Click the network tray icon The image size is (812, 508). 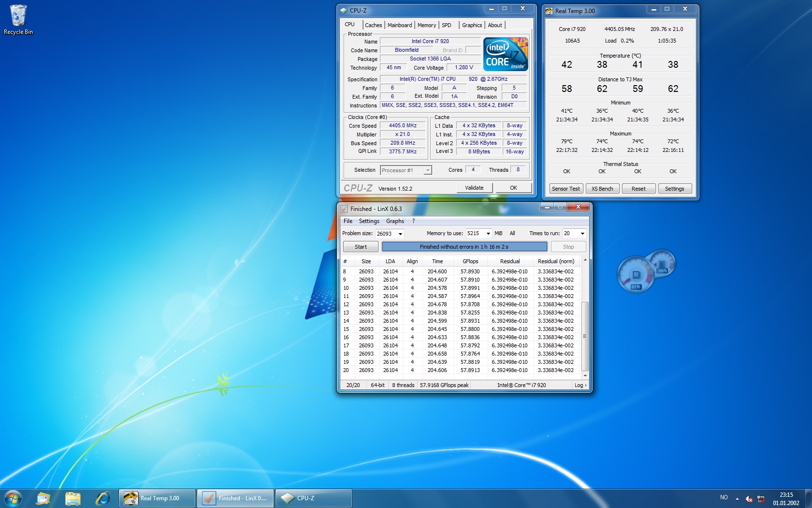coord(761,498)
